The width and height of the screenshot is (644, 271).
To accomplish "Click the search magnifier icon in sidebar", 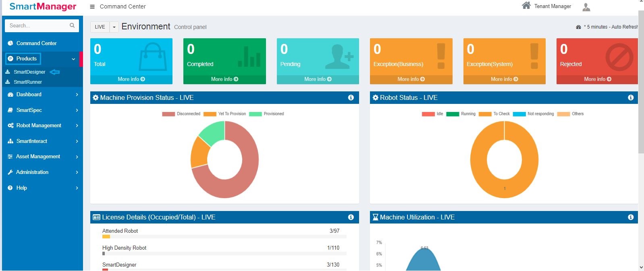I will [x=72, y=25].
